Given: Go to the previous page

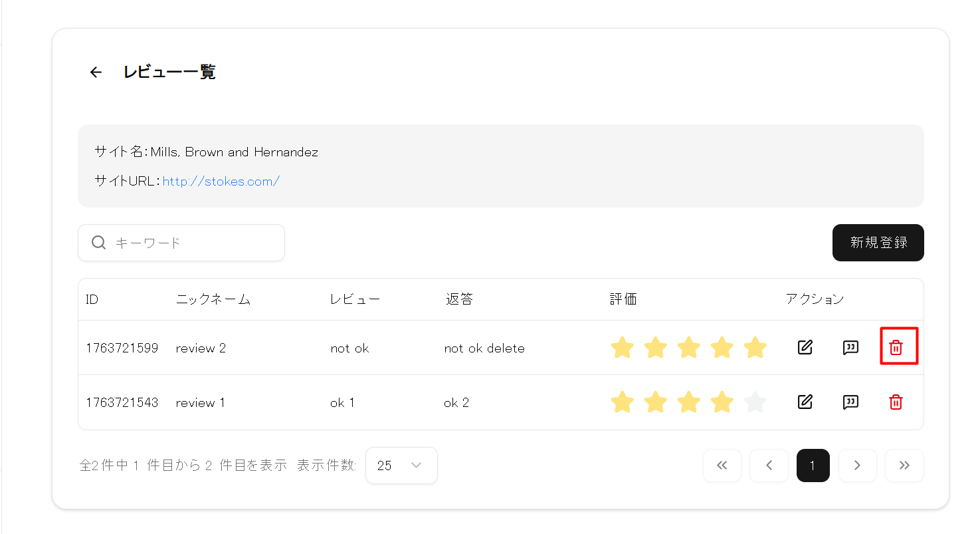Looking at the screenshot, I should 769,466.
